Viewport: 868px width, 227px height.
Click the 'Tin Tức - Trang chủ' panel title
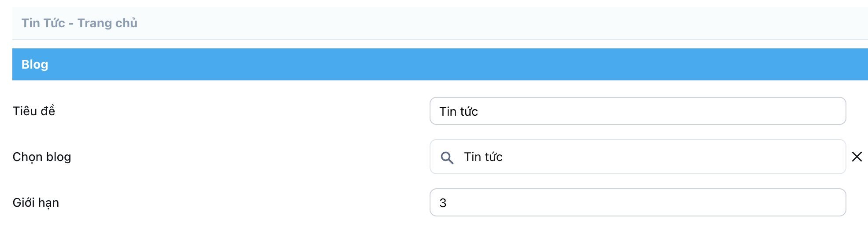coord(79,23)
